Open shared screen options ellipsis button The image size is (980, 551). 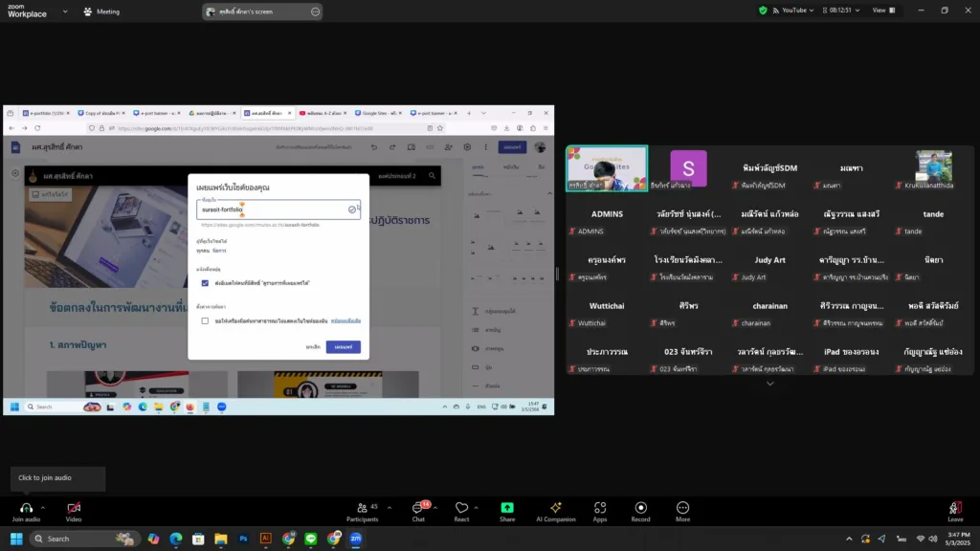315,11
